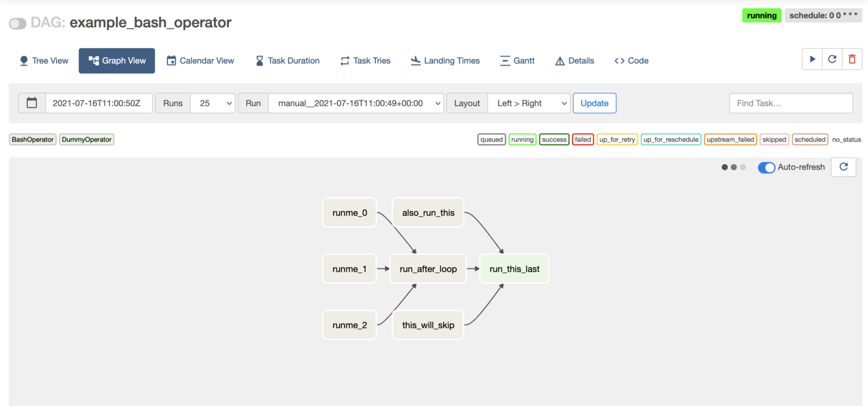Open the Code view
This screenshot has width=868, height=406.
(x=631, y=61)
